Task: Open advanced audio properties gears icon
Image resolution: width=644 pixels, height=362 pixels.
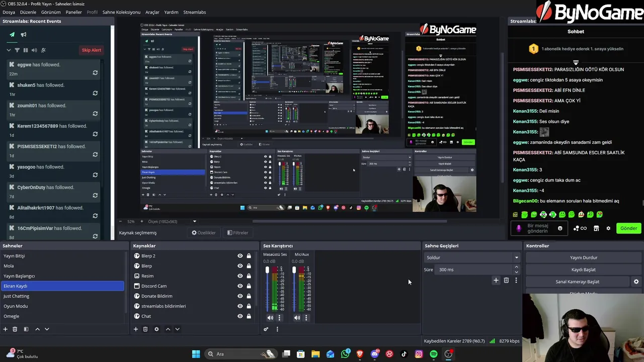Action: [x=266, y=329]
